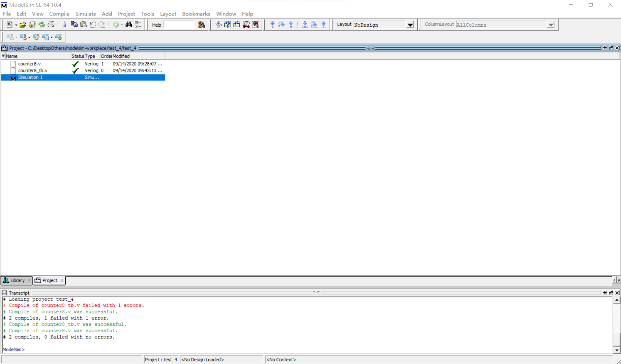Open the ColumnLayout AllColumns dropdown
The image size is (621, 364).
point(551,25)
